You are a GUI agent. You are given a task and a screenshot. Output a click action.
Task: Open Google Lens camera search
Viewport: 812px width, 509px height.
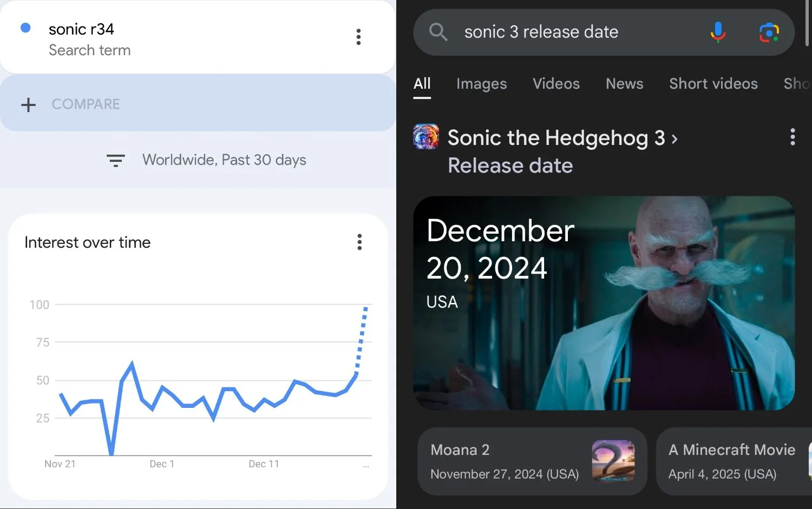click(x=769, y=32)
